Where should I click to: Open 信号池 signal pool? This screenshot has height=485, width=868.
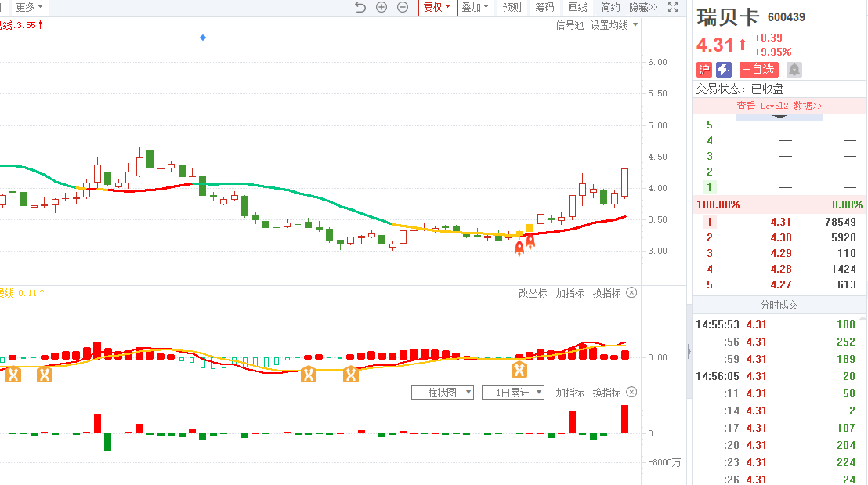pyautogui.click(x=570, y=25)
